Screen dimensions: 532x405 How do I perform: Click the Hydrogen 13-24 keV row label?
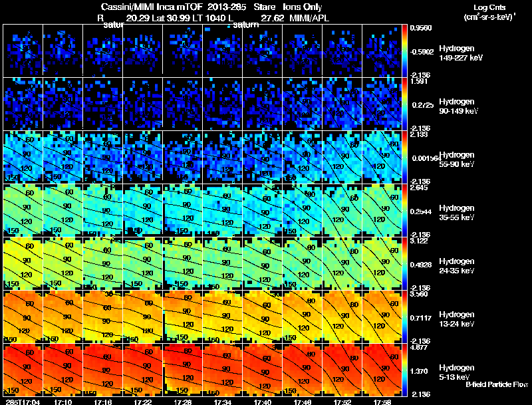(457, 319)
